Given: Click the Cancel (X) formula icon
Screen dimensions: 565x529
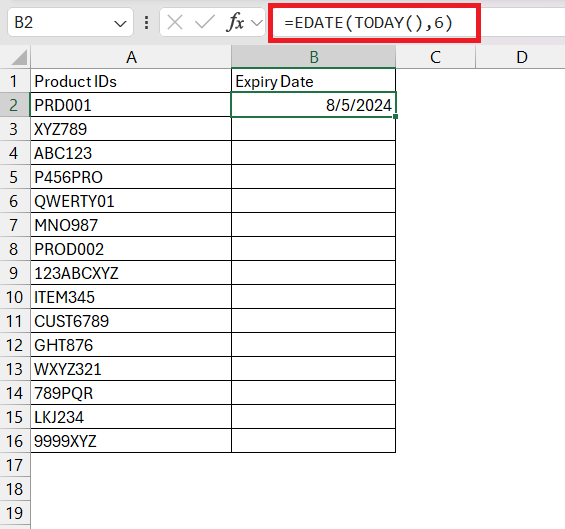Looking at the screenshot, I should point(175,23).
